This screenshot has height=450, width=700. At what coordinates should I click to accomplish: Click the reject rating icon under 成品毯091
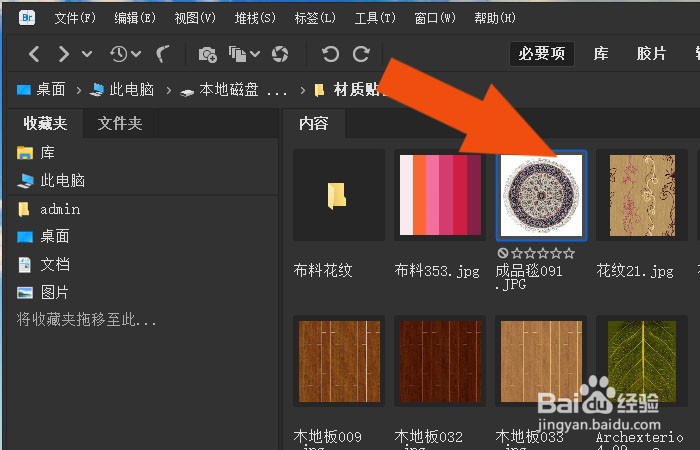pyautogui.click(x=503, y=254)
